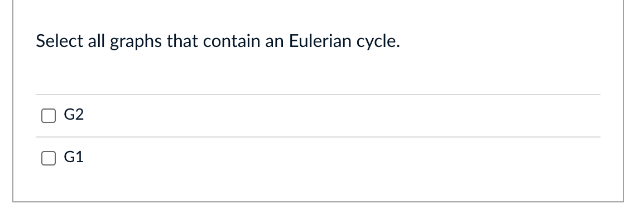The height and width of the screenshot is (208, 644).
Task: Click empty space right of G2 row
Action: (x=341, y=116)
